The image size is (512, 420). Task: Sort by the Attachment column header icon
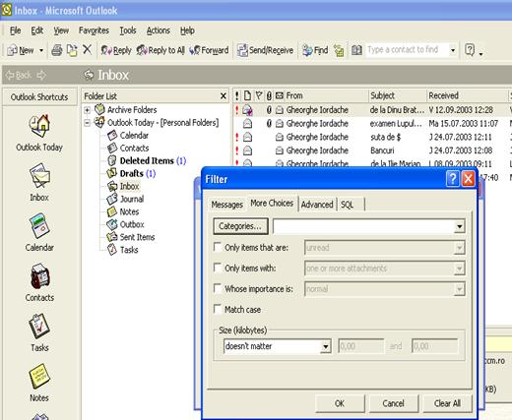pos(269,95)
